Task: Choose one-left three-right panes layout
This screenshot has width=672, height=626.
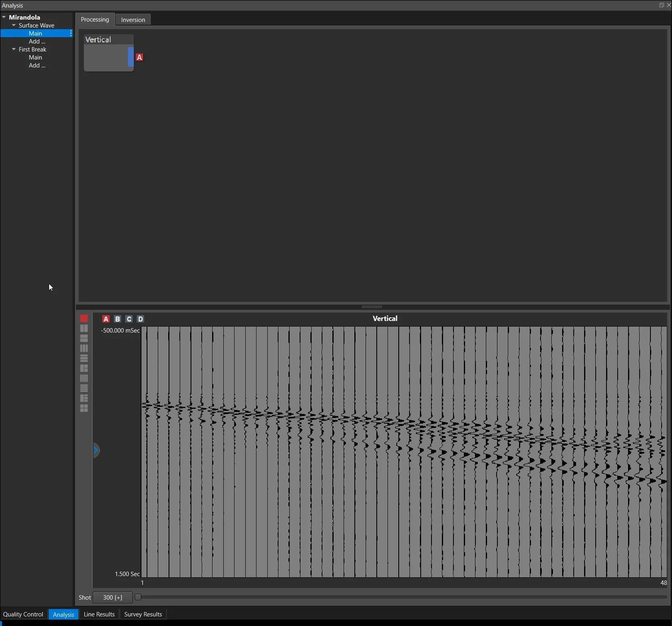Action: coord(84,398)
